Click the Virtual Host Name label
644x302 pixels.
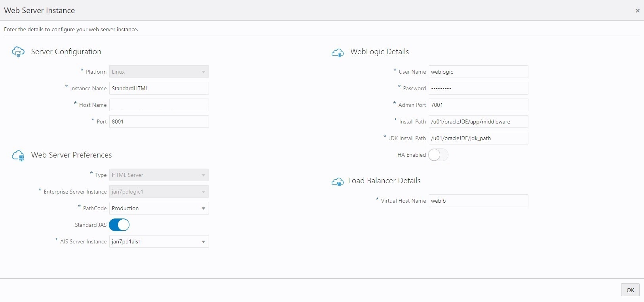pos(403,201)
